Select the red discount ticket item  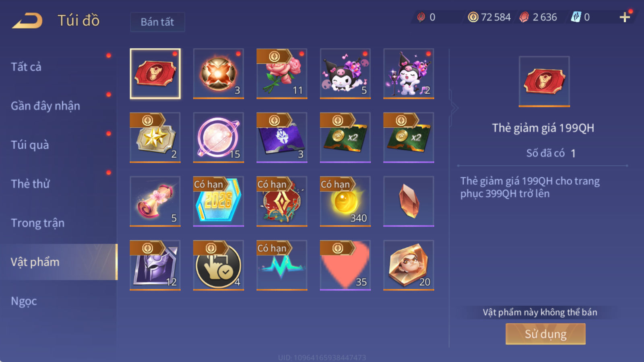tap(155, 74)
